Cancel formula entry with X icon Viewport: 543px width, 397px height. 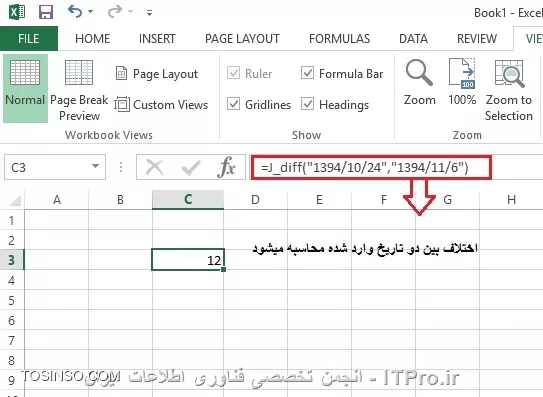[x=154, y=168]
